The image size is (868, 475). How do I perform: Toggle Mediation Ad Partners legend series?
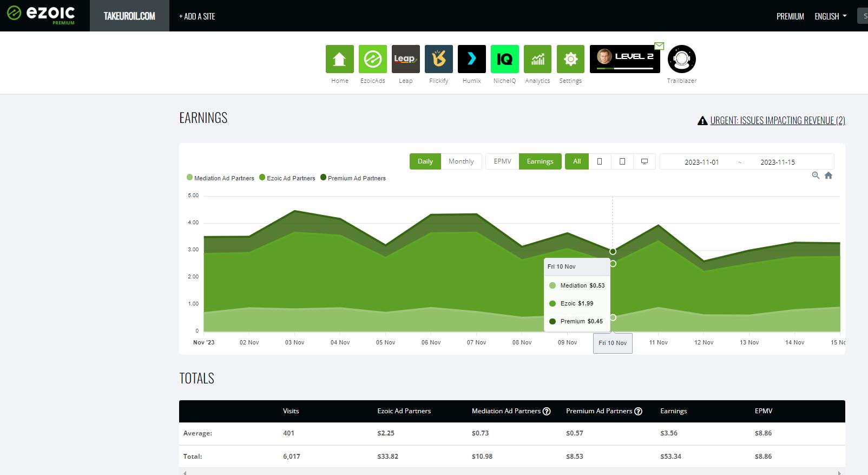(x=220, y=178)
